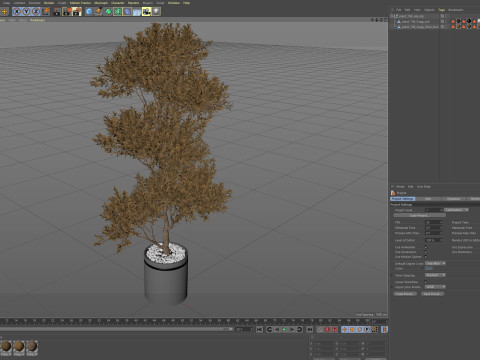This screenshot has width=480, height=360.
Task: Click the Color swatch under Default Object Color
Action: coord(429,268)
